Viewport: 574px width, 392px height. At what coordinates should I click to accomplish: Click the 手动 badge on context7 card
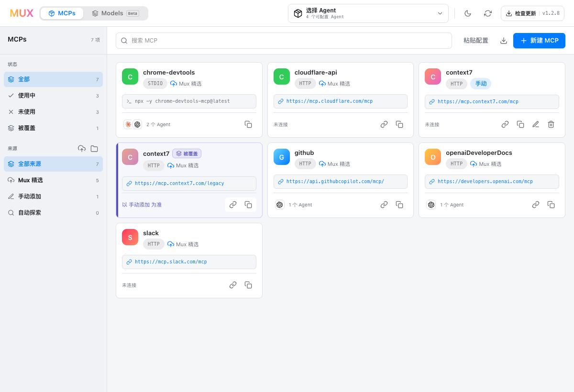(x=481, y=84)
